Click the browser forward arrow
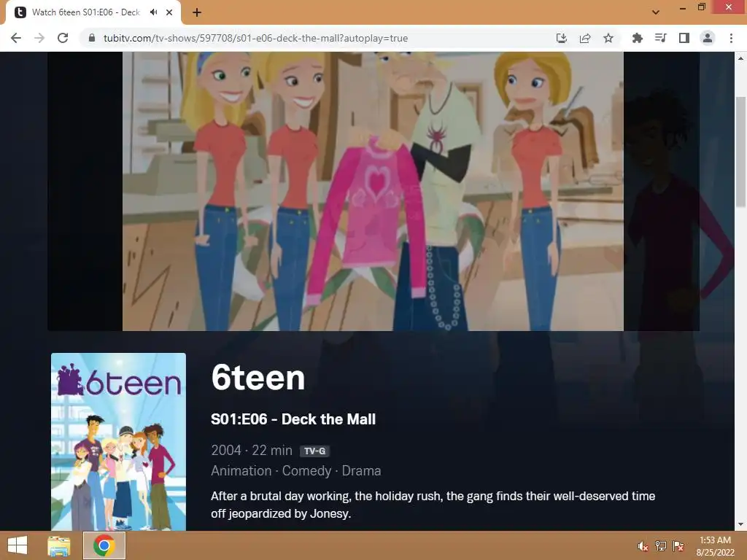 39,38
